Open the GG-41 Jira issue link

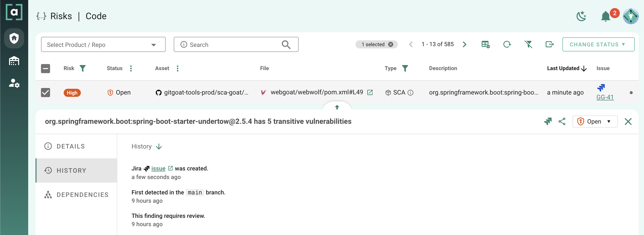pyautogui.click(x=605, y=97)
